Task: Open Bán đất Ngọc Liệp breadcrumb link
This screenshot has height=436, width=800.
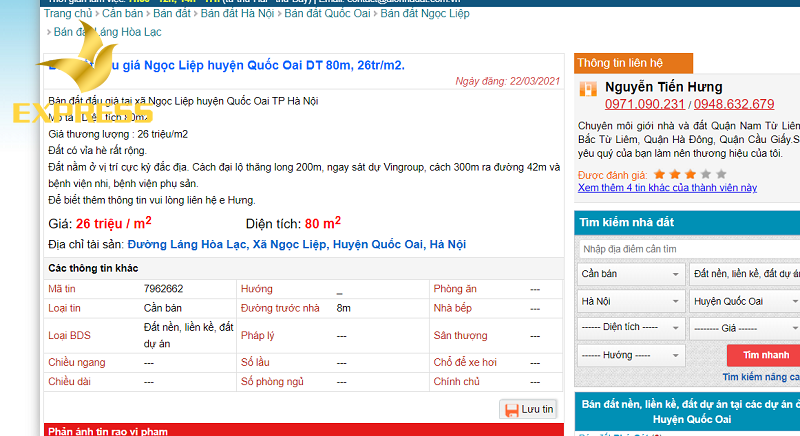Action: 425,14
